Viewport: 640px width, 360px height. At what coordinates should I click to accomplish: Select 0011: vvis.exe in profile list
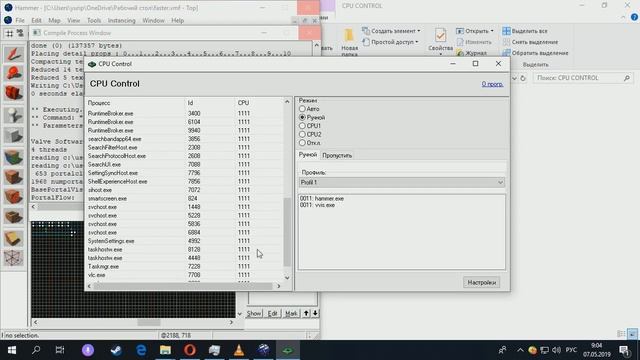(317, 205)
